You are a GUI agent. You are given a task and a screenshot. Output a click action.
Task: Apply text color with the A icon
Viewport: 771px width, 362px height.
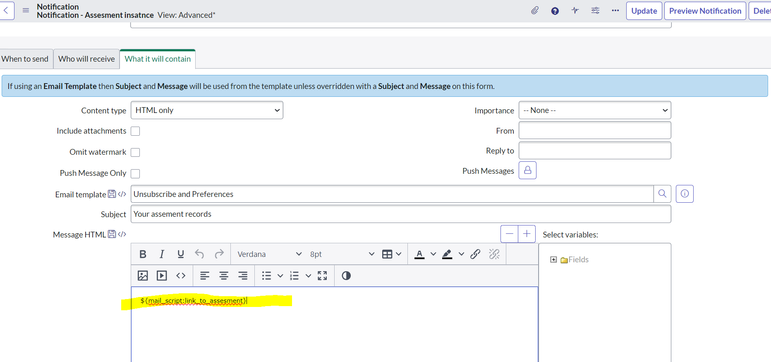tap(419, 254)
